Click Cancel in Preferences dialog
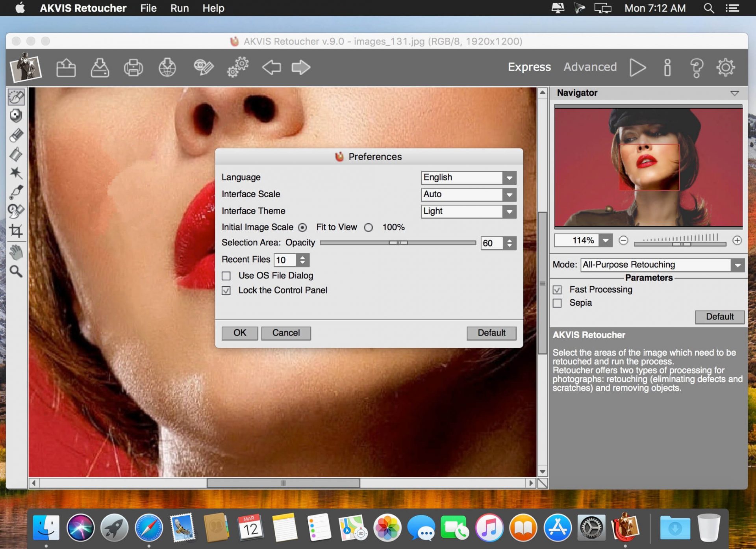This screenshot has width=756, height=549. point(286,333)
